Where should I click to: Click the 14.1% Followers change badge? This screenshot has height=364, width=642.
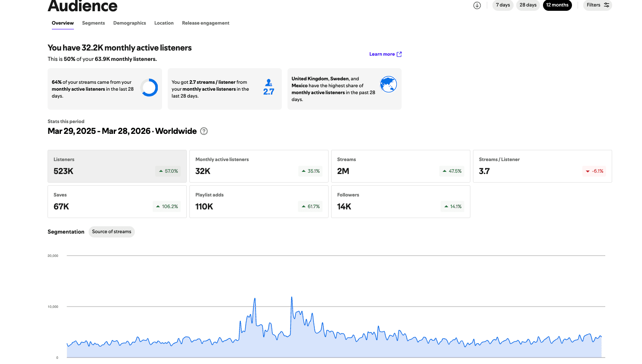pos(453,207)
